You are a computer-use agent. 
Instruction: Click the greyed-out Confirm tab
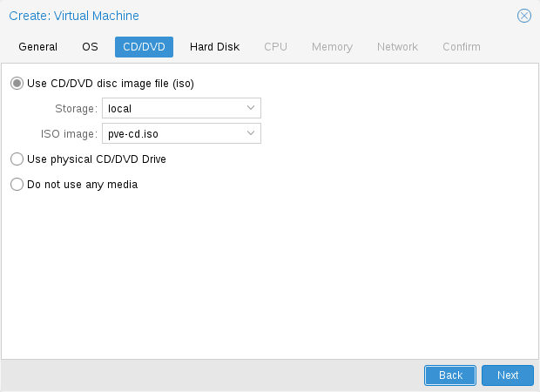pyautogui.click(x=461, y=47)
